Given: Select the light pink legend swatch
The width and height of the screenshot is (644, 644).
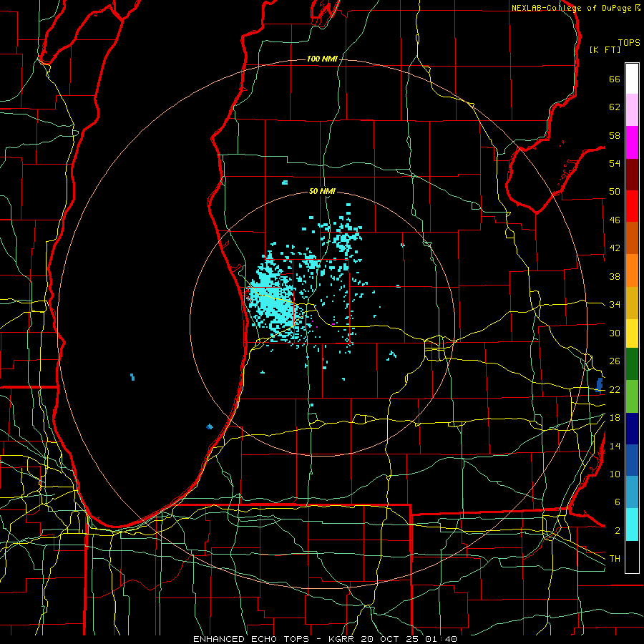Looking at the screenshot, I should tap(632, 110).
